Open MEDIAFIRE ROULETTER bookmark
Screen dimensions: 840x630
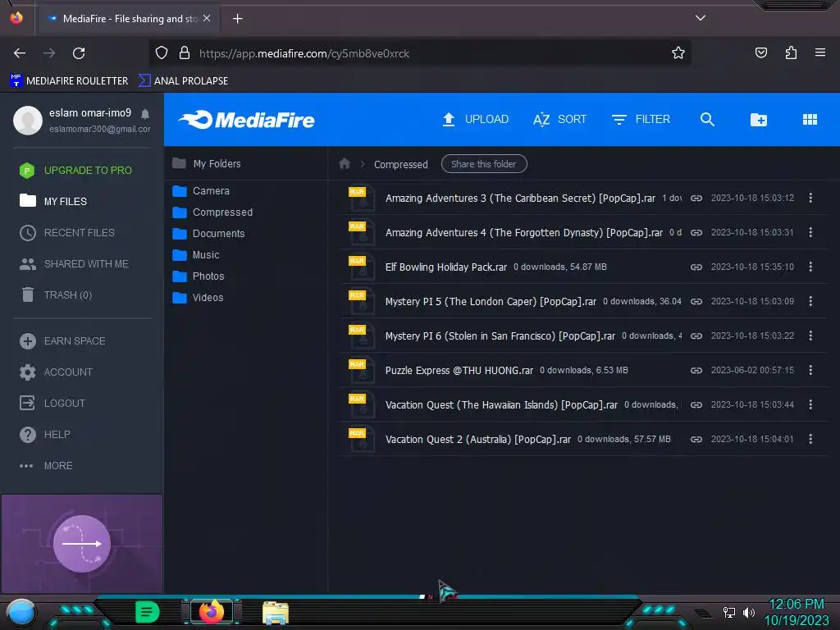(x=69, y=81)
